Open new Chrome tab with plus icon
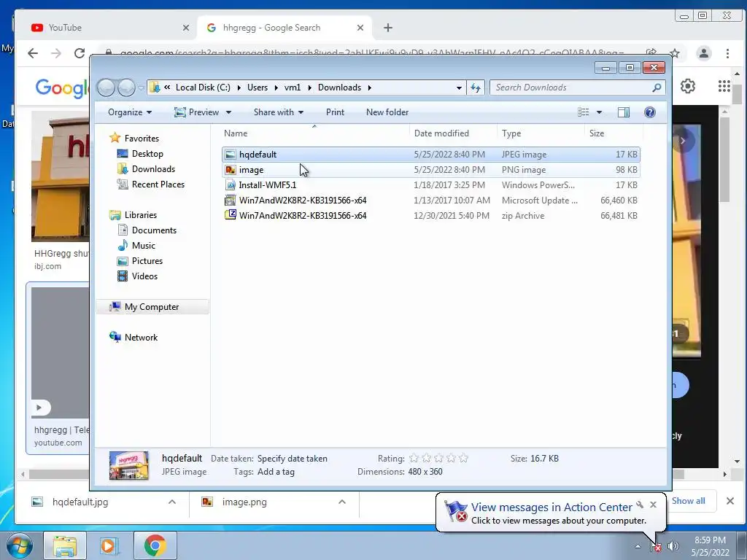This screenshot has width=747, height=560. tap(388, 28)
